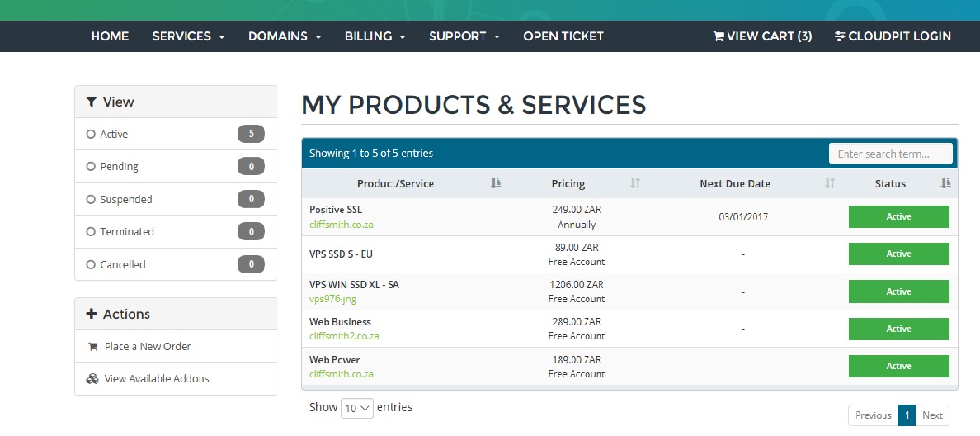Expand the Support dropdown menu
Viewport: 980px width, 436px height.
point(464,36)
